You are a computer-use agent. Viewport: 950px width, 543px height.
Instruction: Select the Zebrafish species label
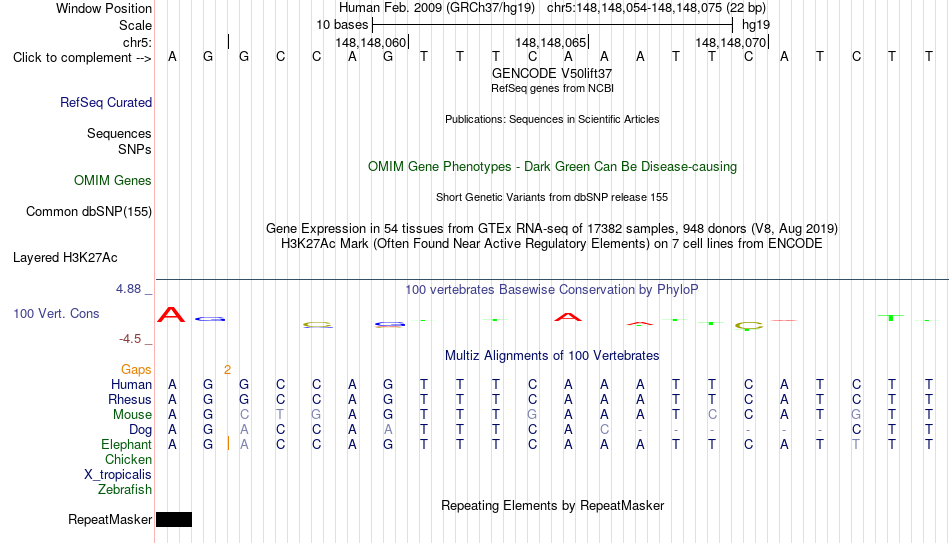125,490
